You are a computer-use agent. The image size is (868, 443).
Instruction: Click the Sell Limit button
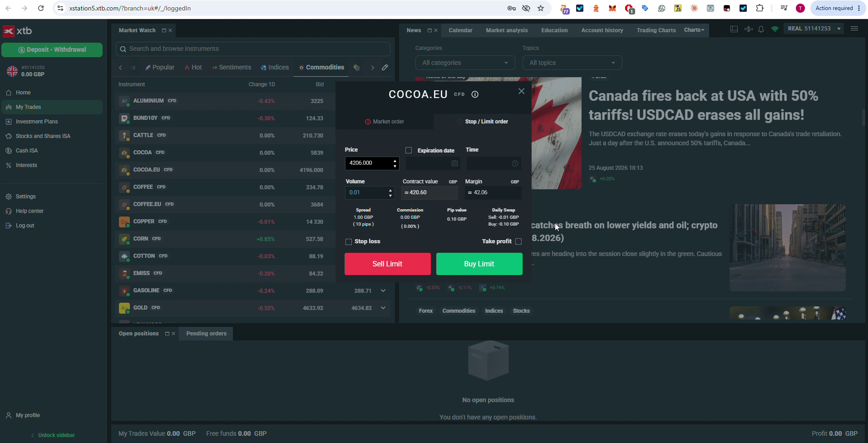(x=388, y=264)
